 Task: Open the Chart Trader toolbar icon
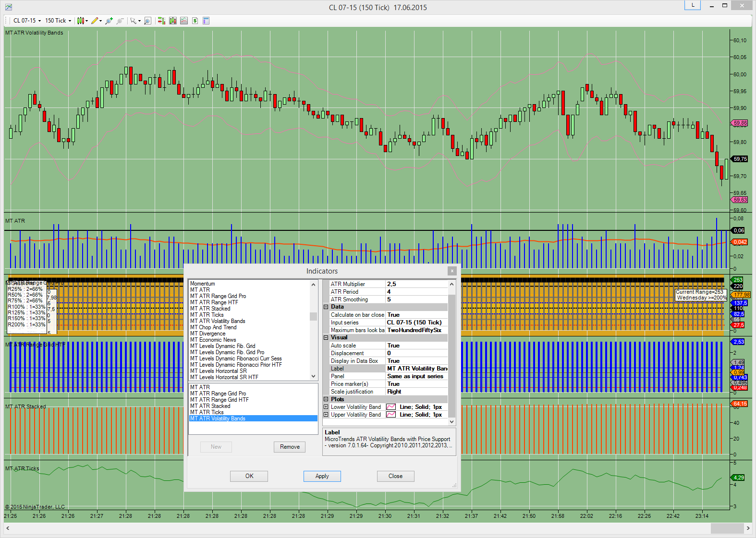click(x=161, y=21)
